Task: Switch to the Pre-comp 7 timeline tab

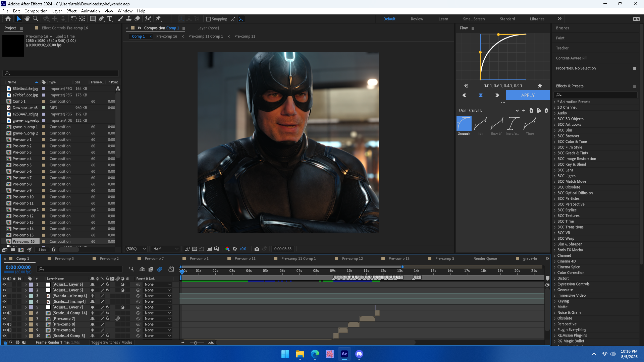Action: pos(154,259)
